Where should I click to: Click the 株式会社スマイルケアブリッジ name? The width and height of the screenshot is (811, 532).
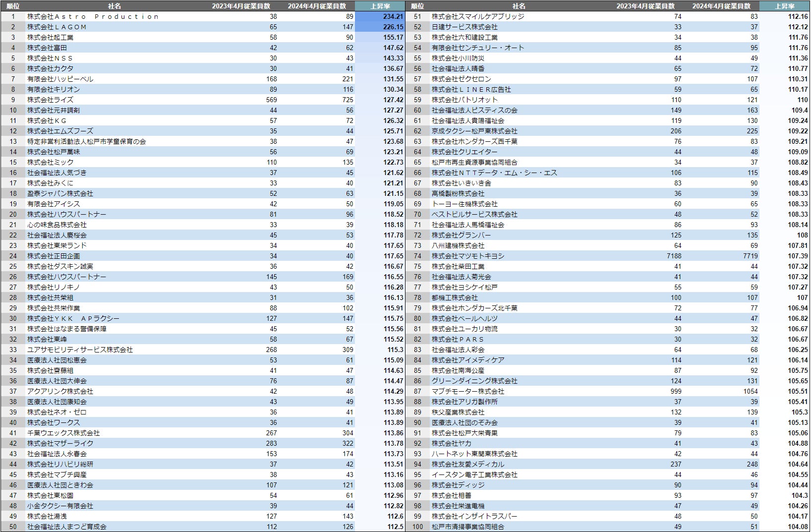[478, 16]
